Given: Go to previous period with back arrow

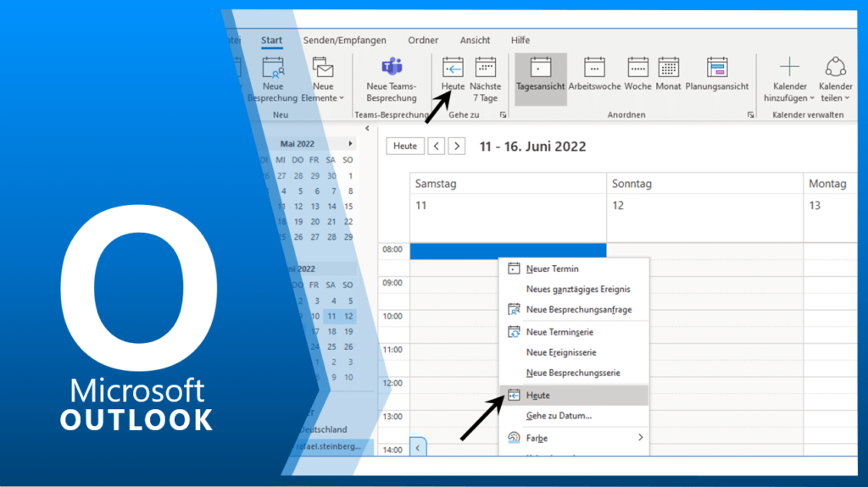Looking at the screenshot, I should coord(437,146).
